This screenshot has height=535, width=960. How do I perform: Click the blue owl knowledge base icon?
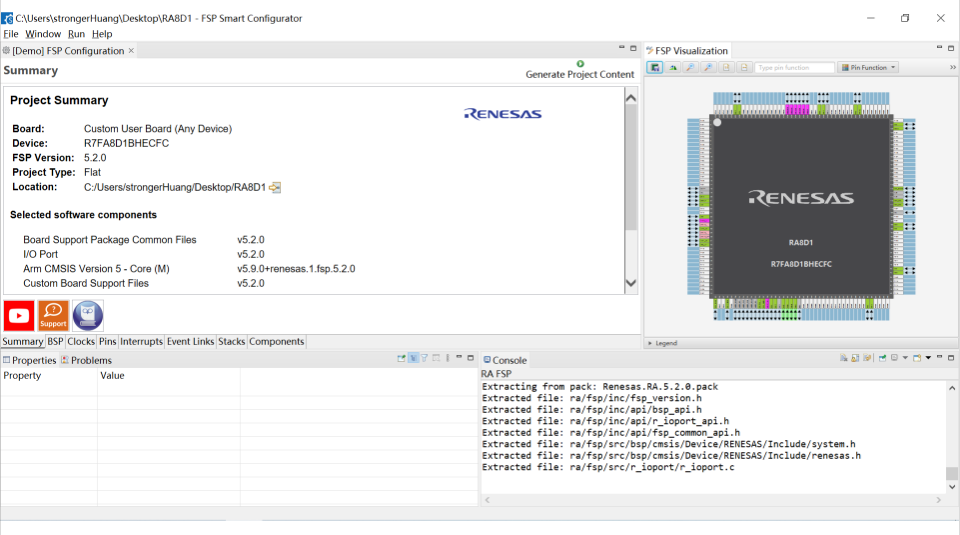[x=88, y=315]
